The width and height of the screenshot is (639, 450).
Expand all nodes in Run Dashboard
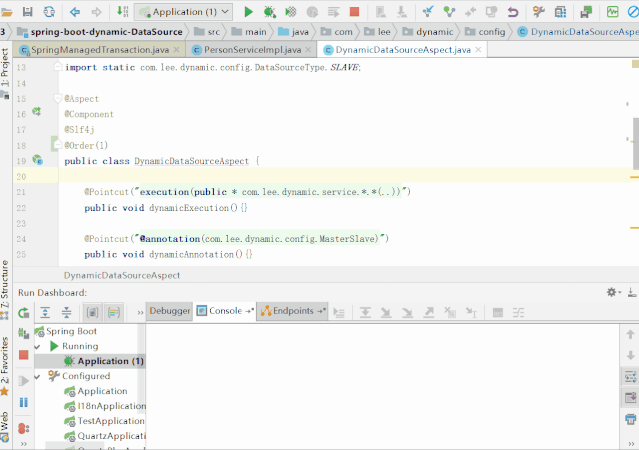tap(45, 313)
